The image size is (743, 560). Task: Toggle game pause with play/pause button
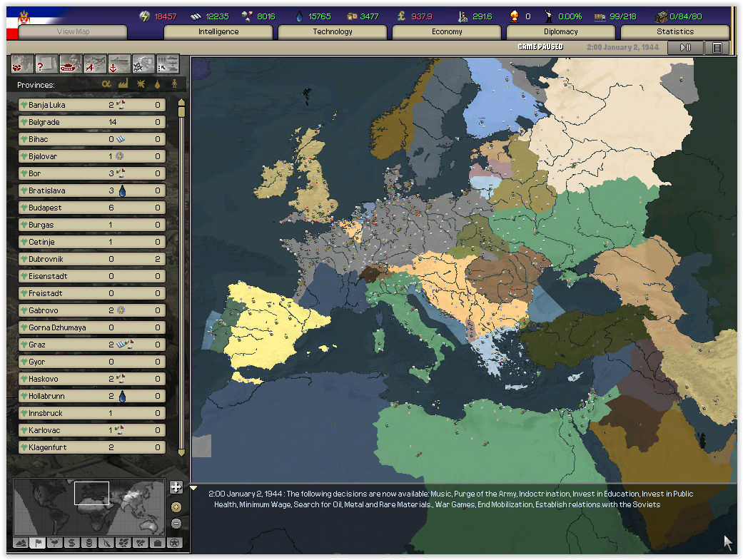coord(685,47)
